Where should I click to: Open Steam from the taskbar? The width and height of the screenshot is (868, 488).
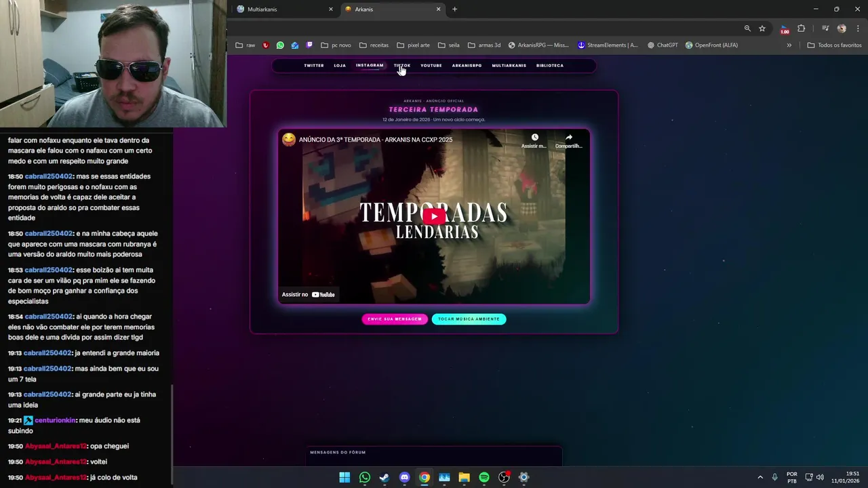pyautogui.click(x=384, y=477)
